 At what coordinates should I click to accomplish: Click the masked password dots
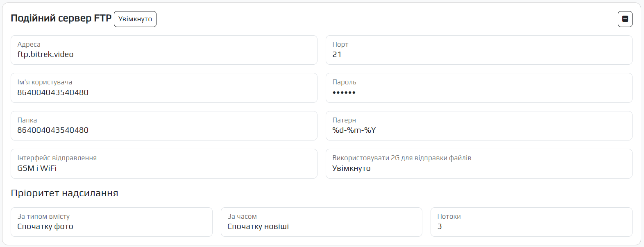pyautogui.click(x=344, y=93)
